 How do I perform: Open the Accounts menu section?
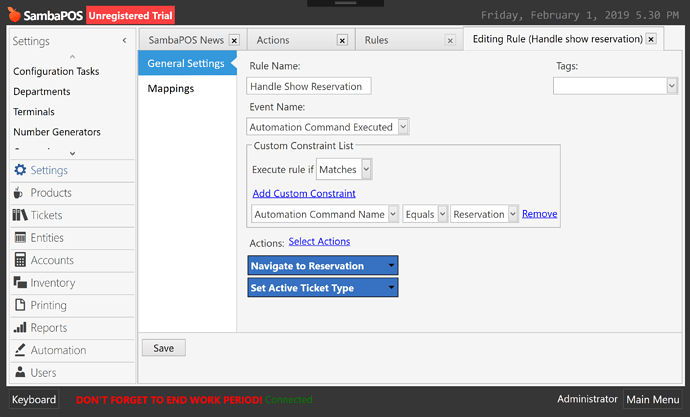click(x=73, y=260)
